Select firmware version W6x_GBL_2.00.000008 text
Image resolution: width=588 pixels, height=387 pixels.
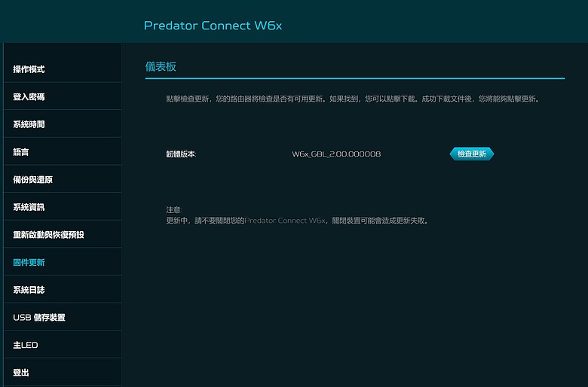coord(336,154)
